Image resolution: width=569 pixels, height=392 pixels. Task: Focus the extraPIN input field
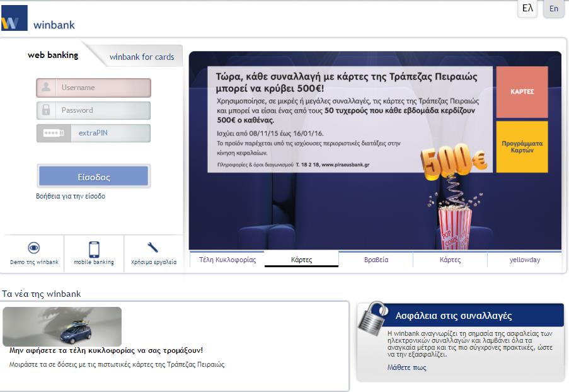(94, 133)
